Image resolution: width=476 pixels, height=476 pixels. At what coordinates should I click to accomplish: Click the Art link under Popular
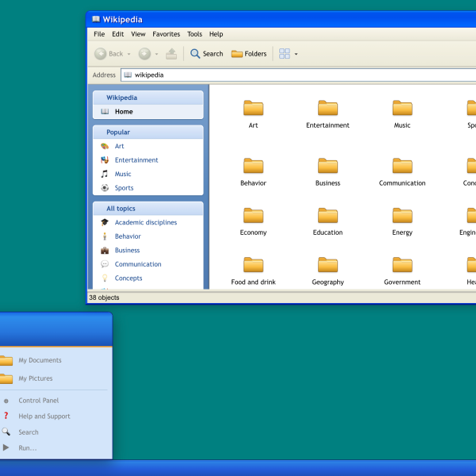point(119,146)
